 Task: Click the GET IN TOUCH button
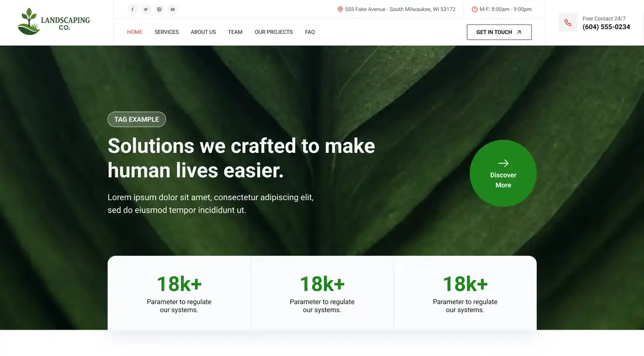pyautogui.click(x=499, y=32)
